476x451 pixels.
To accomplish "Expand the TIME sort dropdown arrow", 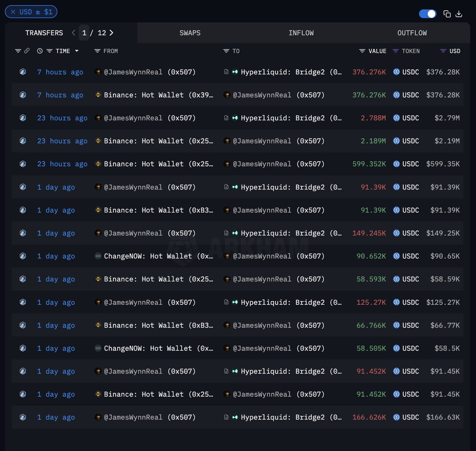I will pyautogui.click(x=77, y=51).
